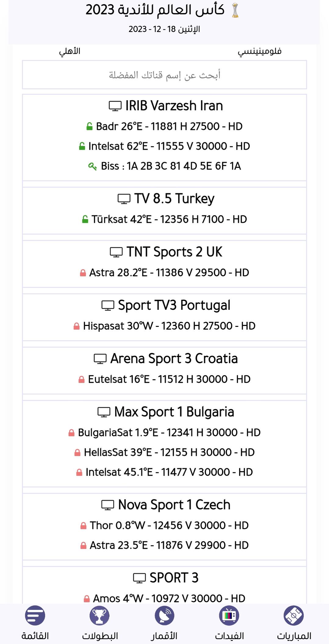Screen dimensions: 329x644
Task: Click the TV icon beside Max Sport 1 Bulgaria
Action: pyautogui.click(x=104, y=412)
